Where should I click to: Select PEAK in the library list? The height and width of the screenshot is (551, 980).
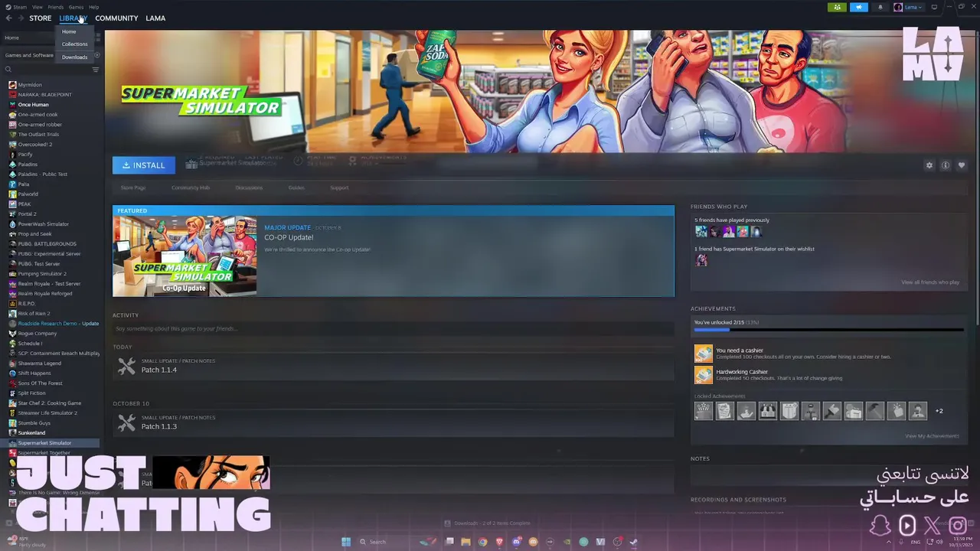pos(24,204)
